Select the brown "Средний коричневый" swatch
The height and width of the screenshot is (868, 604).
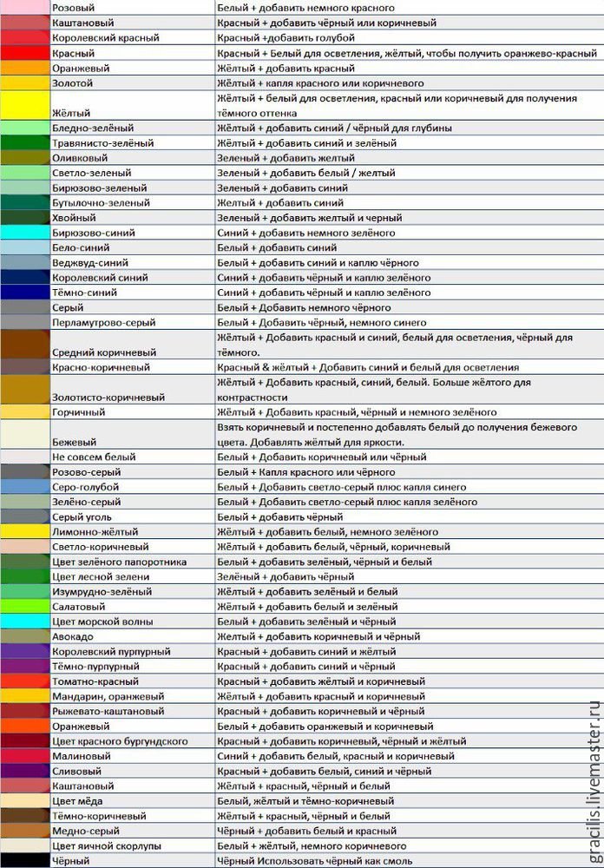24,345
